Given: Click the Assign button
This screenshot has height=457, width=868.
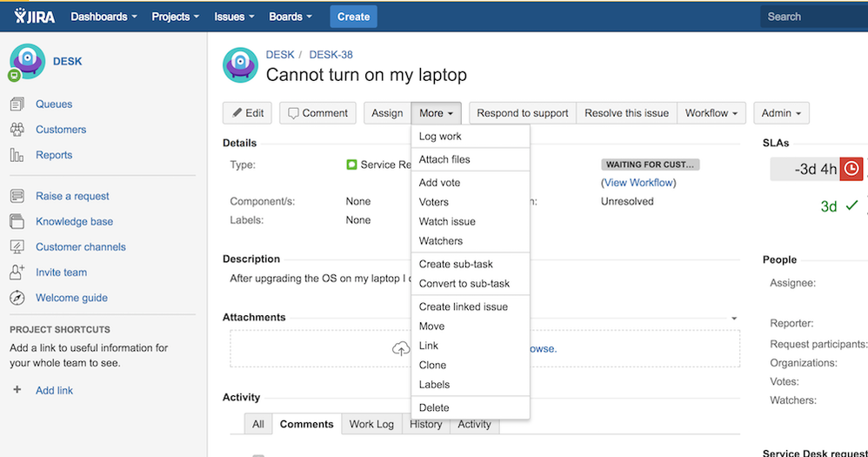Looking at the screenshot, I should [387, 113].
